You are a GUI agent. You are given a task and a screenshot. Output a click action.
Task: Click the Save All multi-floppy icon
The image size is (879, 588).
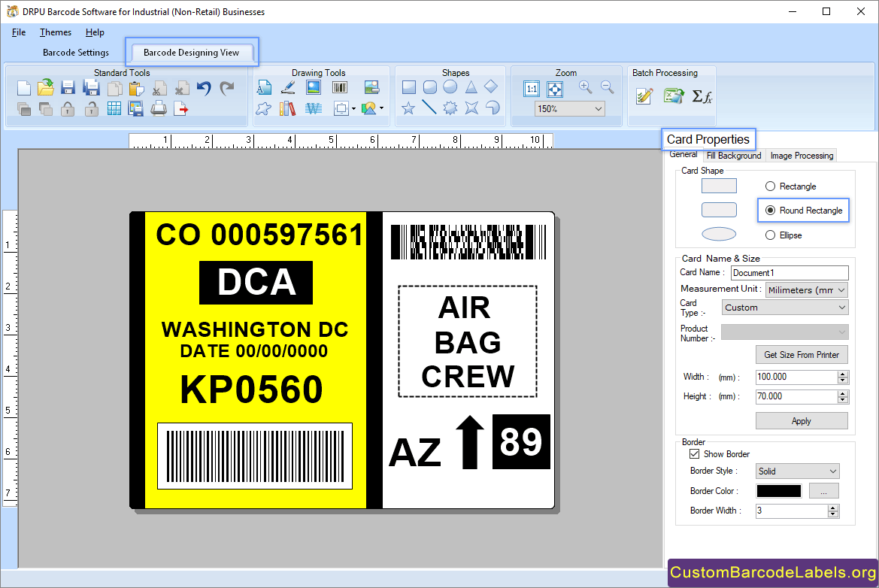pos(91,87)
